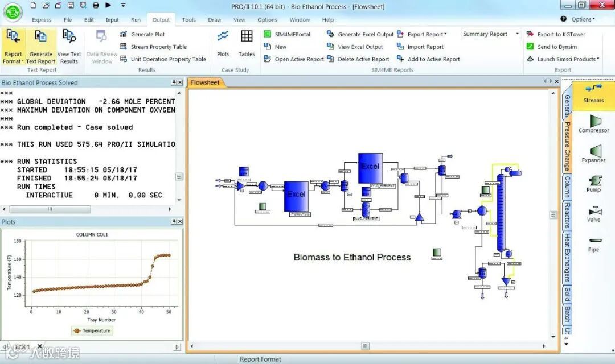This screenshot has width=615, height=364.
Task: Open the Input ribbon tab
Action: [x=112, y=20]
